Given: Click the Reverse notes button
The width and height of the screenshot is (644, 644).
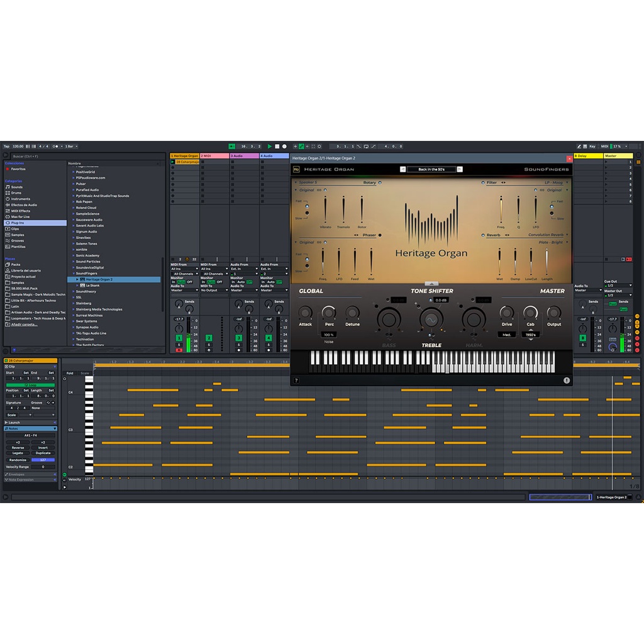Looking at the screenshot, I should (18, 448).
